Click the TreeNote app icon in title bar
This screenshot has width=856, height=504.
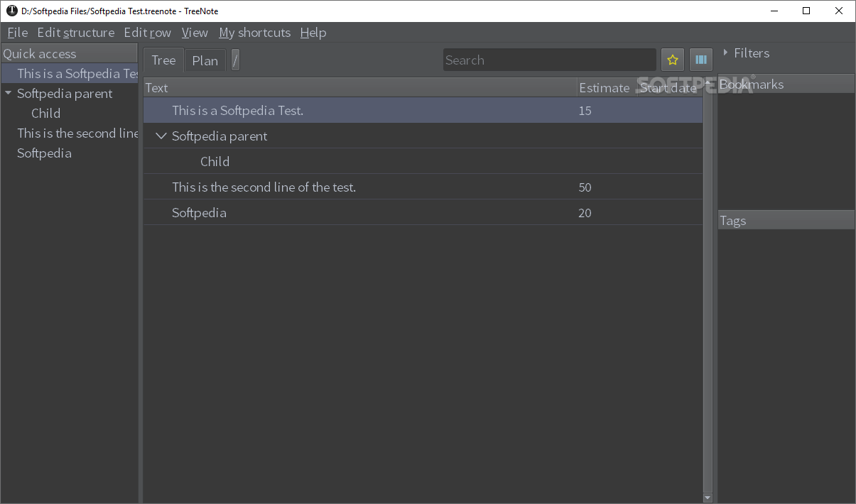[x=11, y=11]
